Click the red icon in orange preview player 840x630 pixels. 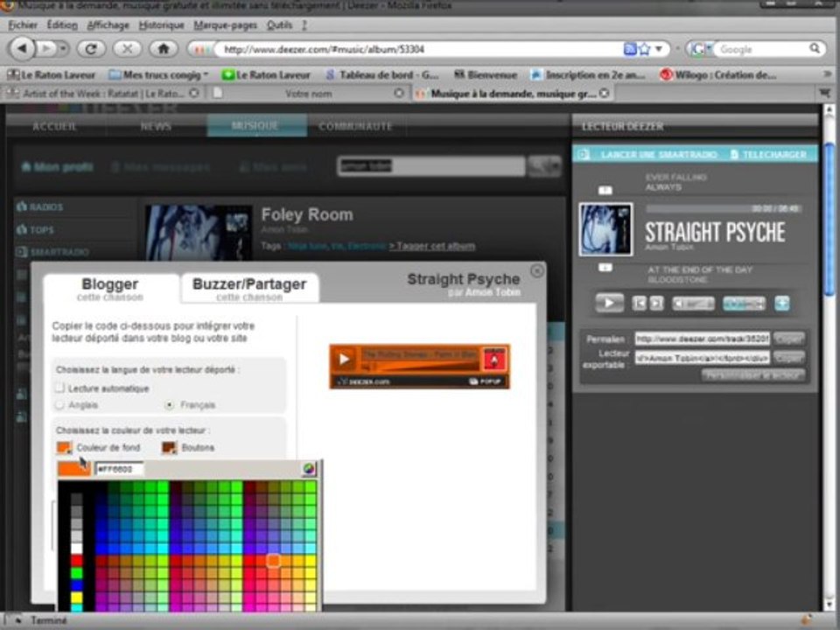point(494,360)
